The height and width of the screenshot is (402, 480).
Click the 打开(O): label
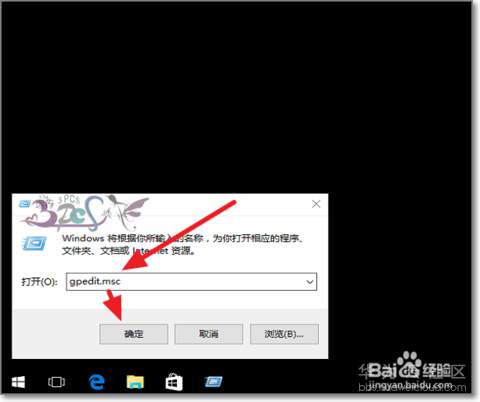click(x=39, y=282)
